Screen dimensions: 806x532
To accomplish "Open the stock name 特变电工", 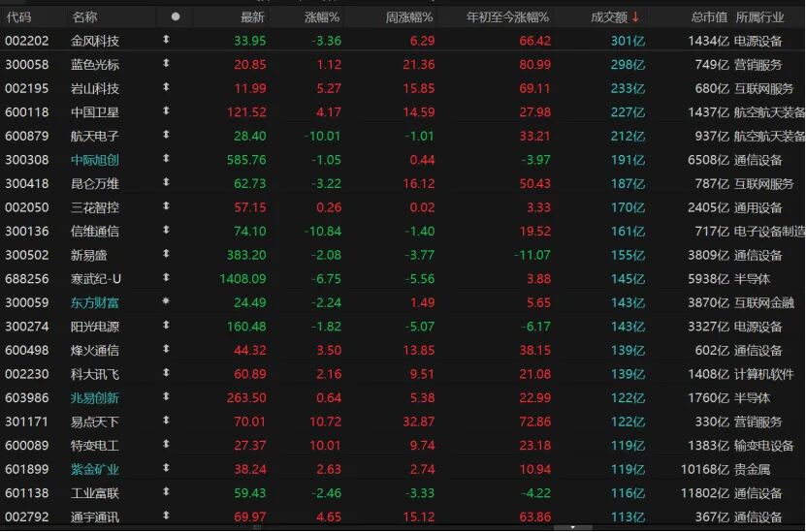I will click(95, 446).
